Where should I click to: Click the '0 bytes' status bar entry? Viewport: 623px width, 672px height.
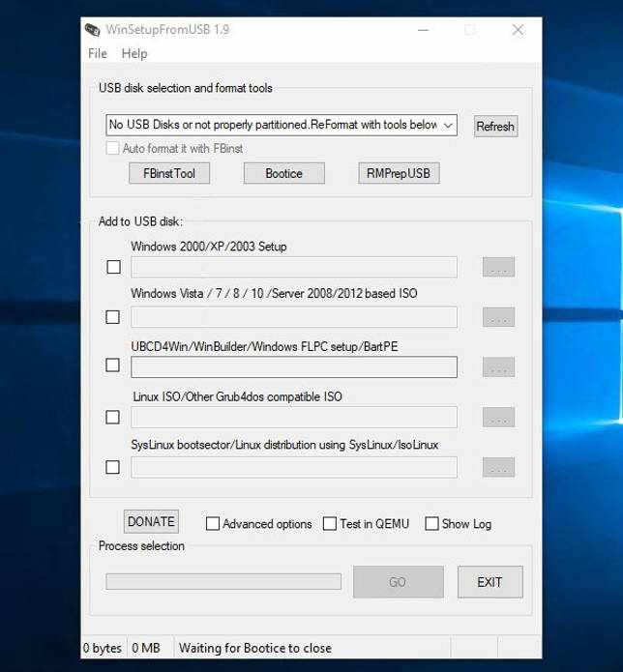click(103, 648)
